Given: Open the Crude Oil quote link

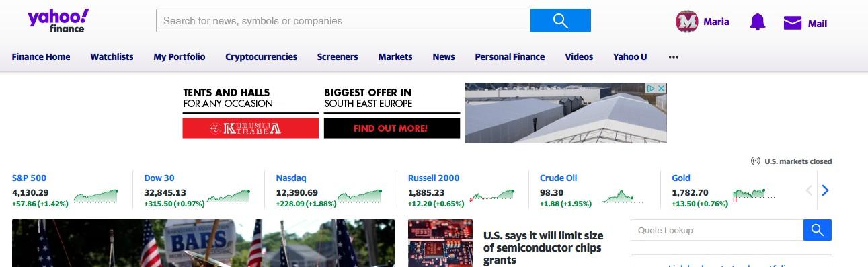Looking at the screenshot, I should 558,178.
